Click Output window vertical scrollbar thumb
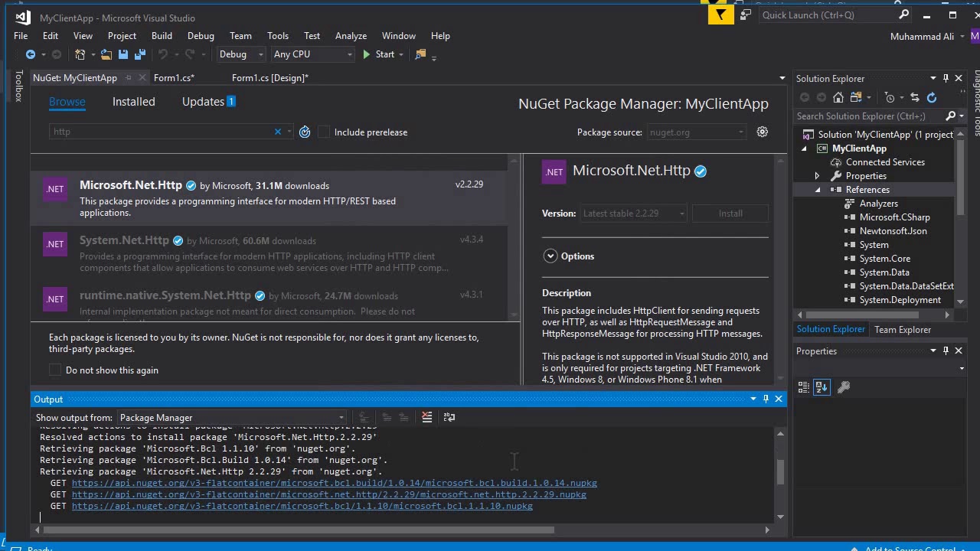Viewport: 980px width, 551px height. click(780, 471)
